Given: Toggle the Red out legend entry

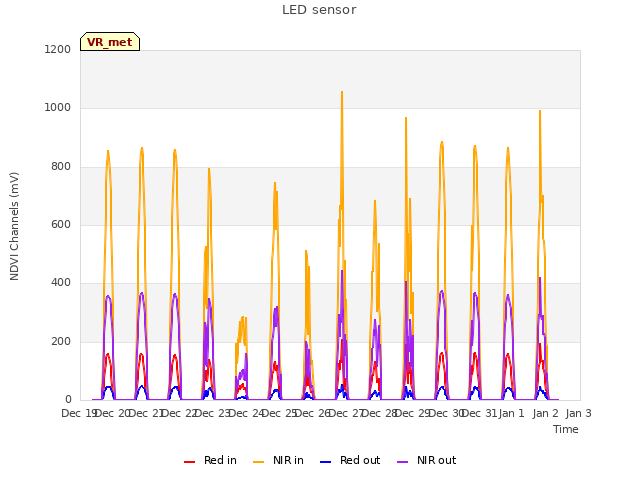Looking at the screenshot, I should [350, 460].
